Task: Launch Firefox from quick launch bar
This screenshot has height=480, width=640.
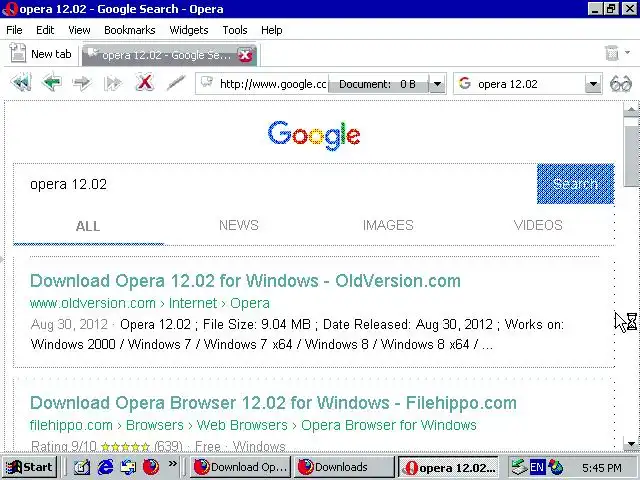Action: (x=151, y=467)
